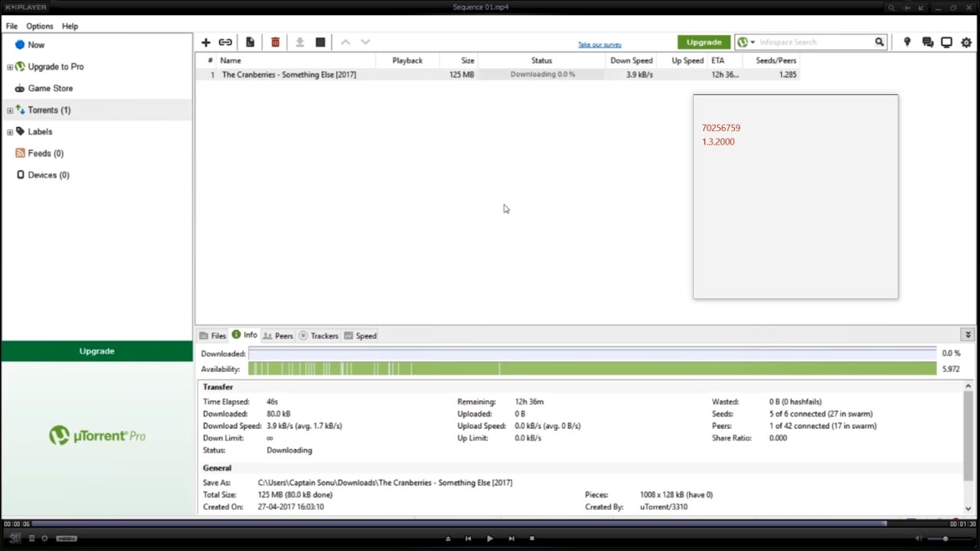Collapse the detail pane with the chevron button
Screen dimensions: 980x551
pos(968,335)
